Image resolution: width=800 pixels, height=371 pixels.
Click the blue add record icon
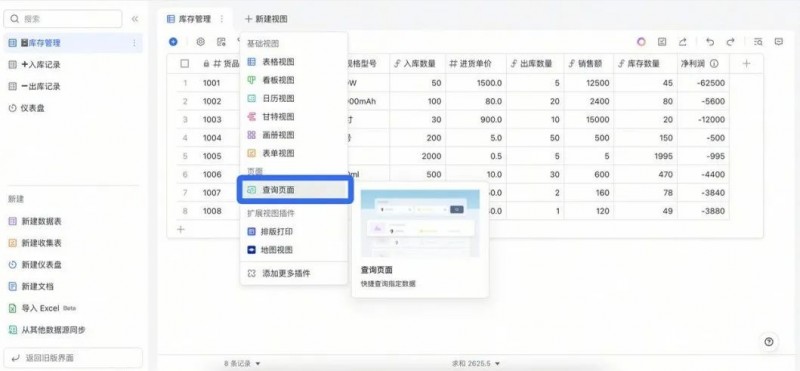tap(173, 42)
